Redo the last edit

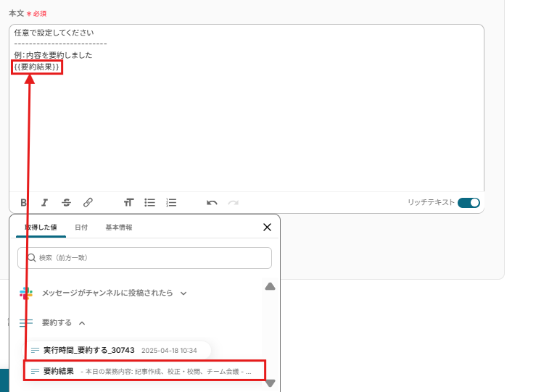tap(233, 203)
